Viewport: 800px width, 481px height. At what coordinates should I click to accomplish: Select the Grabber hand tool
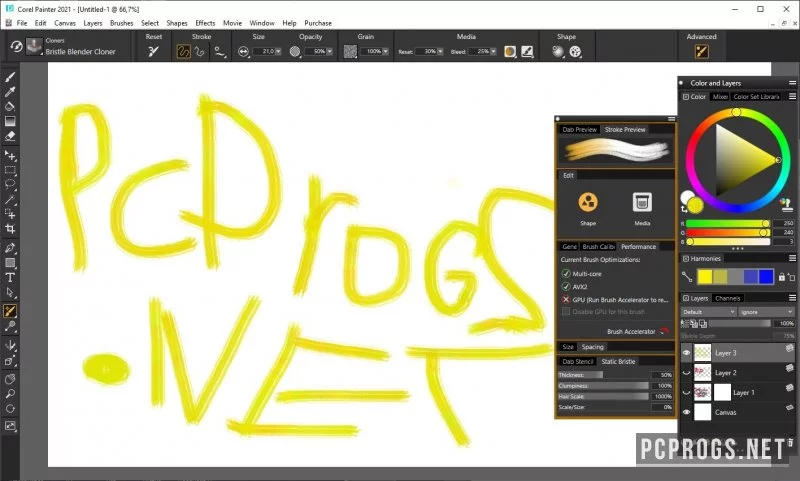[10, 379]
